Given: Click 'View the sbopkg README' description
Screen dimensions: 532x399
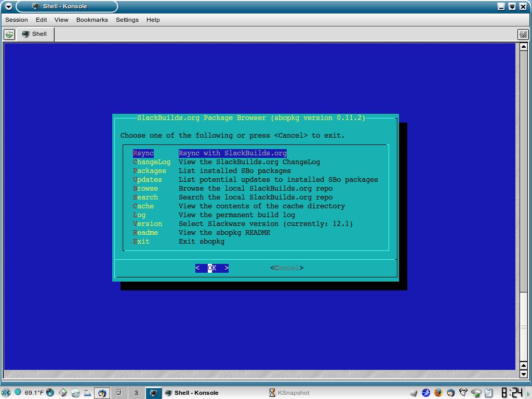Looking at the screenshot, I should click(x=224, y=232).
